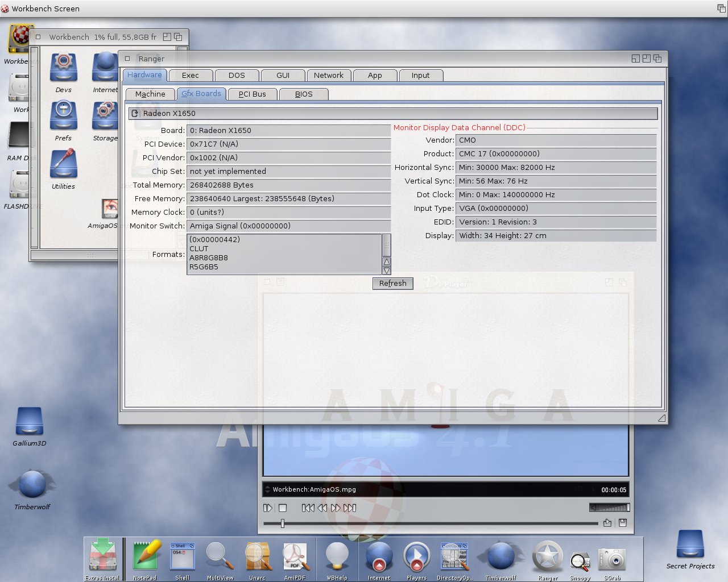The image size is (728, 582).
Task: Select the Gfx Boards sub-tab
Action: point(201,94)
